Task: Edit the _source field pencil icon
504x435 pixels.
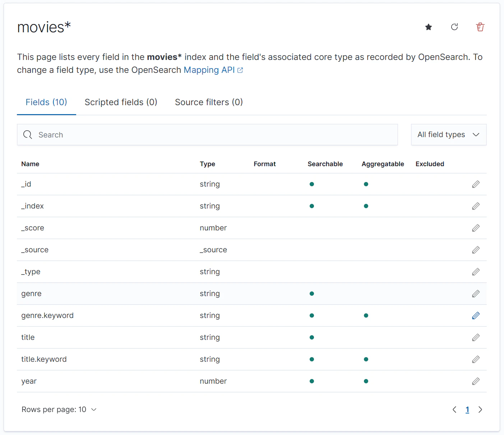Action: click(476, 250)
